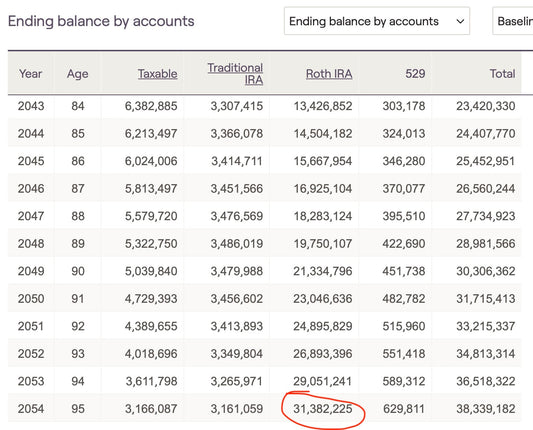Open the Ending balance by accounts dropdown
The image size is (533, 430).
pyautogui.click(x=377, y=21)
